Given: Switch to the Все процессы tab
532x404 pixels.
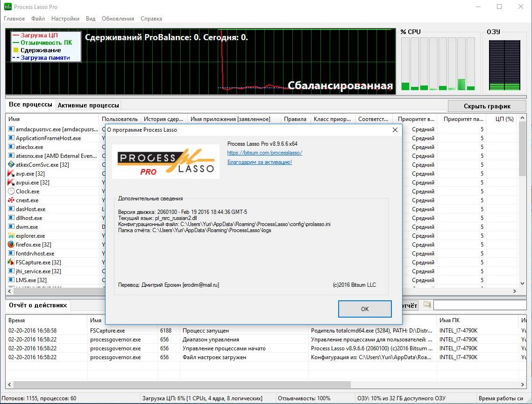Looking at the screenshot, I should pos(30,105).
